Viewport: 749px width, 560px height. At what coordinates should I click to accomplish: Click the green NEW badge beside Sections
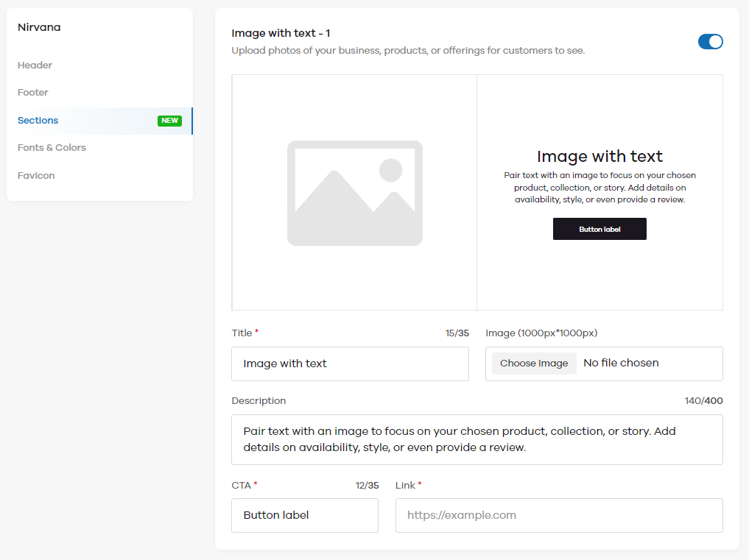[169, 120]
